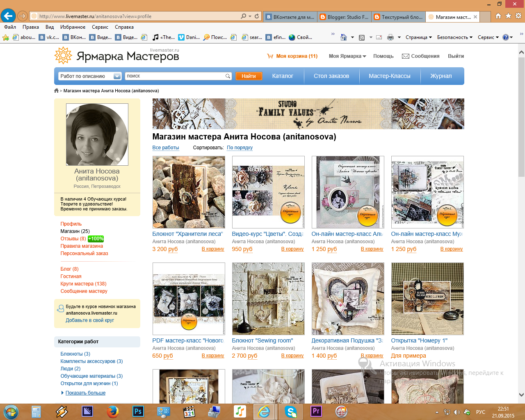Viewport: 525px width, 420px height.
Task: Click 'В корзину' for 'Хранители леса'
Action: pyautogui.click(x=213, y=249)
